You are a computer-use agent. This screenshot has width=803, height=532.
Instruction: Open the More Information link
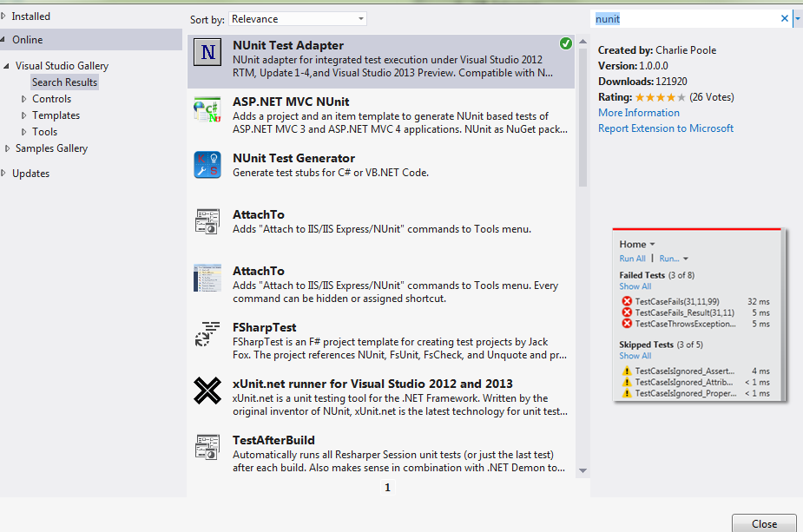[x=639, y=113]
